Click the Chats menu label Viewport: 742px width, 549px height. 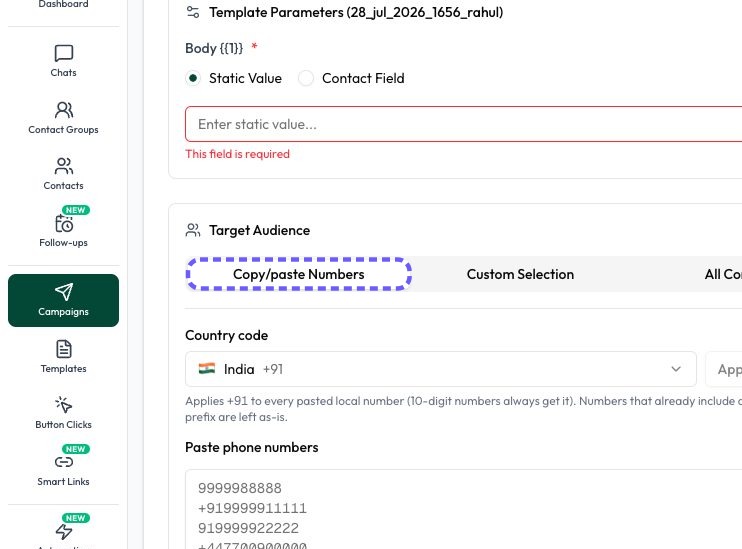pos(63,73)
